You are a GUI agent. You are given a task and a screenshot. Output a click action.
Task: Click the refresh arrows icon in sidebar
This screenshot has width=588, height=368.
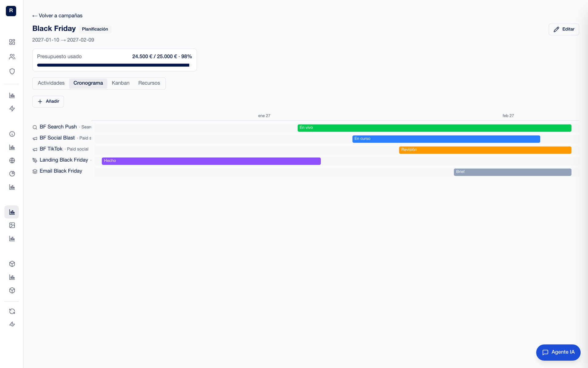[x=12, y=311]
